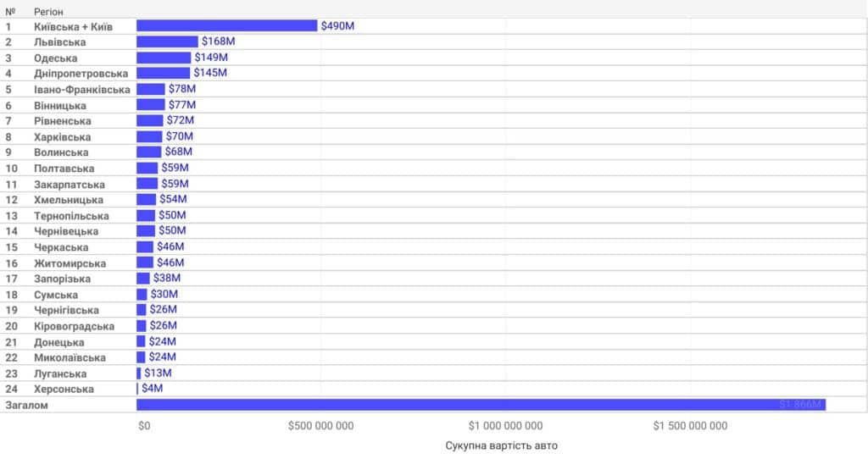Click the Тернопільська $50M value
This screenshot has height=459, width=868.
tap(172, 215)
